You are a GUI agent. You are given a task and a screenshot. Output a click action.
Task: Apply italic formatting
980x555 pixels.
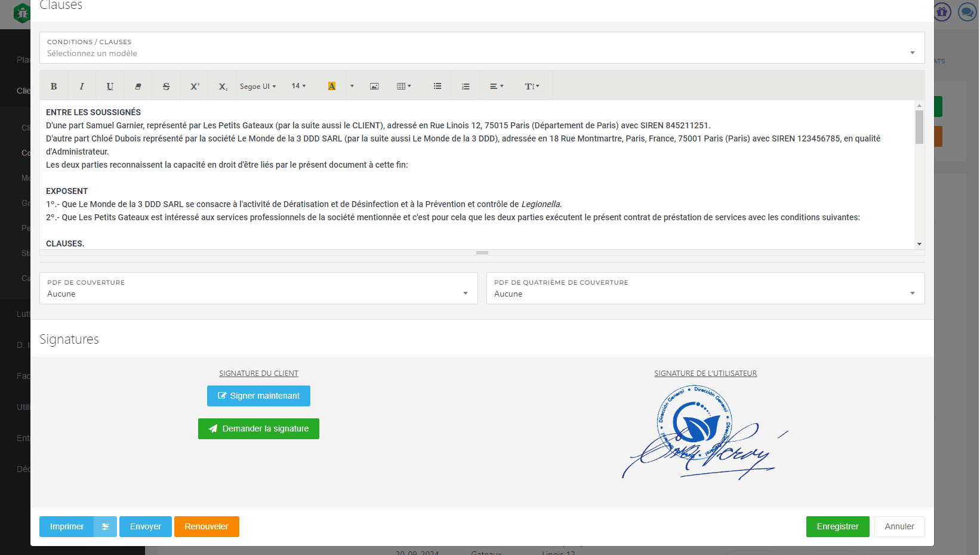coord(82,86)
